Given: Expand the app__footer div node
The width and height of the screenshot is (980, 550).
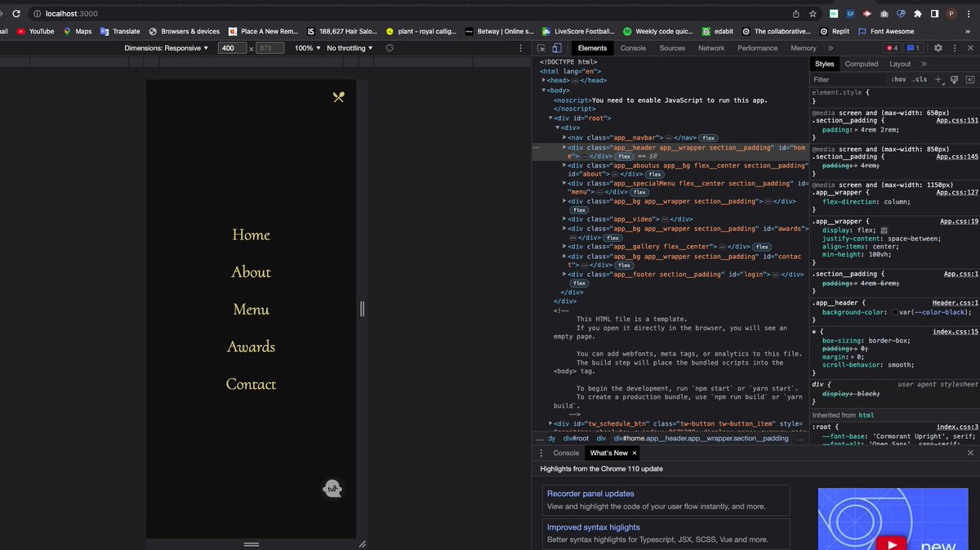Looking at the screenshot, I should coord(564,275).
